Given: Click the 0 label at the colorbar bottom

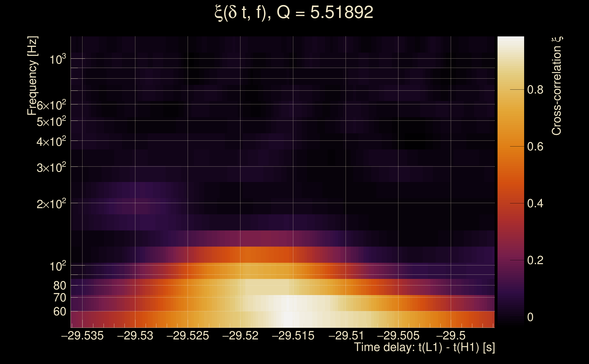Looking at the screenshot, I should pyautogui.click(x=530, y=317).
